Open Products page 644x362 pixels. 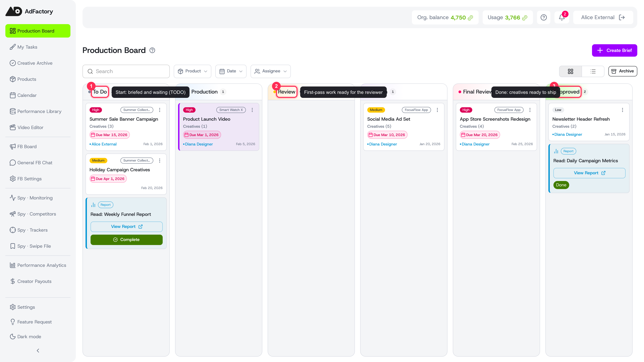point(38,79)
